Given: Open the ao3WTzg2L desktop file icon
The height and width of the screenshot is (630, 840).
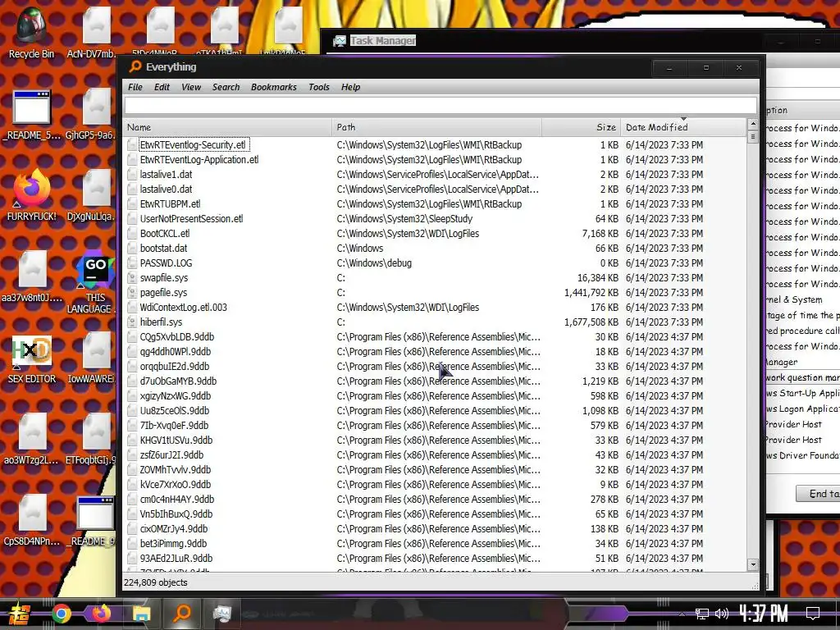Looking at the screenshot, I should pyautogui.click(x=32, y=440).
